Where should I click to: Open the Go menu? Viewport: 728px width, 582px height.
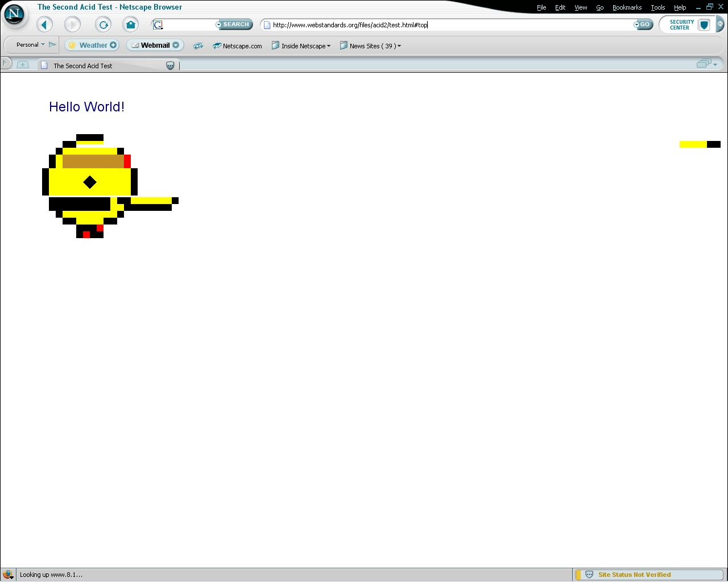[599, 7]
